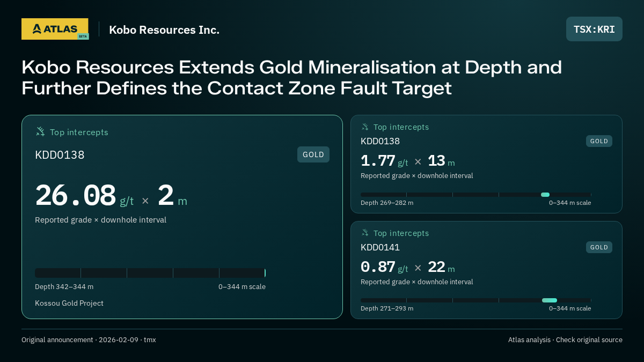Click the KDD0138 hole ID above 1.77 g/t
This screenshot has height=362, width=644.
point(380,141)
